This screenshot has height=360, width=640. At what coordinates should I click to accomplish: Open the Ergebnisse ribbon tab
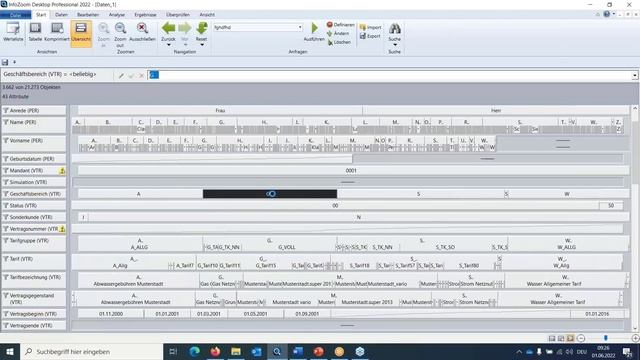tap(145, 15)
